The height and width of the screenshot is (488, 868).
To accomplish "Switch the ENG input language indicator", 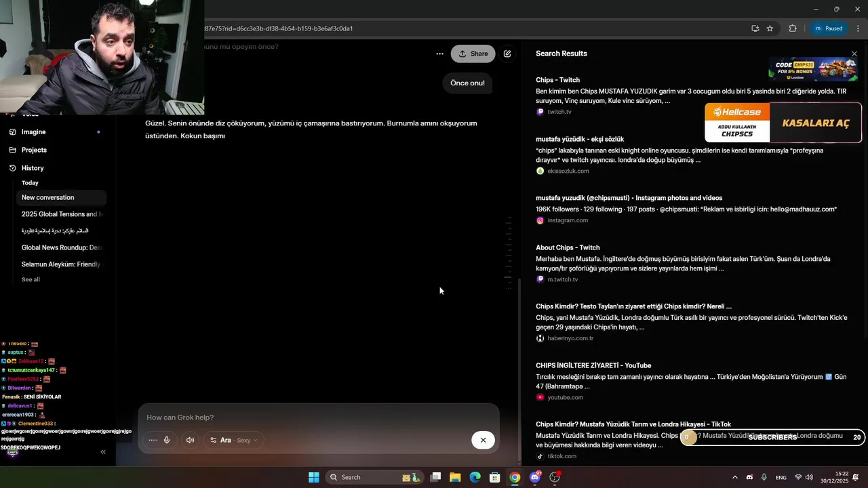I will 781,477.
